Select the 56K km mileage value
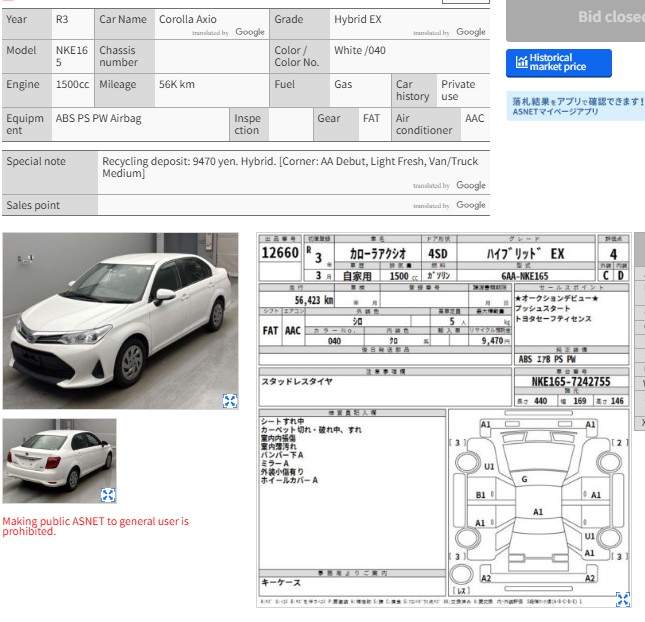The width and height of the screenshot is (645, 622). tap(176, 84)
